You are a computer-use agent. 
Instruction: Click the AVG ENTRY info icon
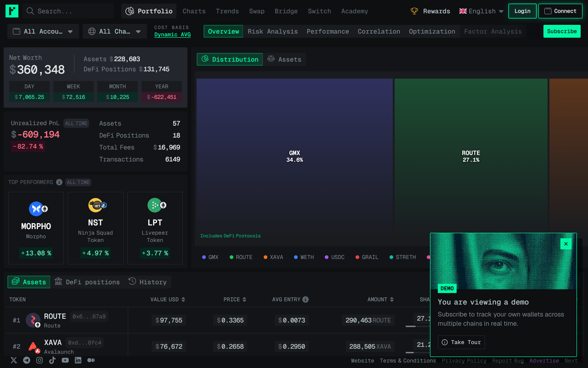305,299
